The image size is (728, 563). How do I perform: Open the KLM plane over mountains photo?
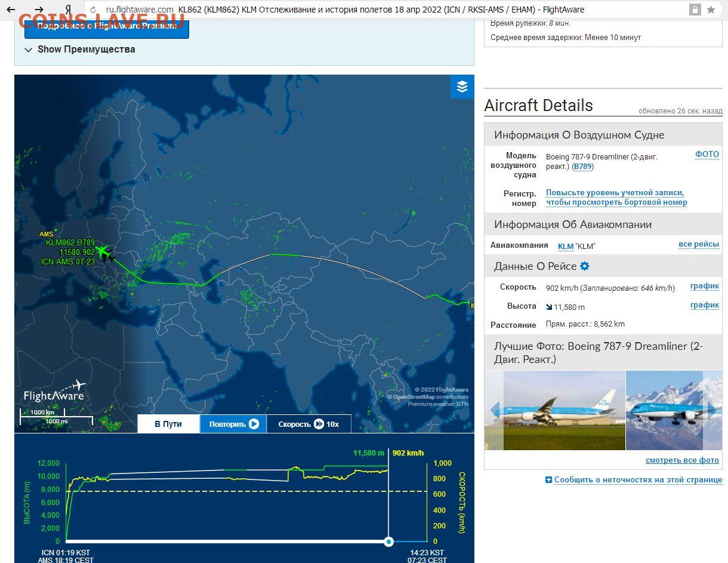tap(665, 411)
